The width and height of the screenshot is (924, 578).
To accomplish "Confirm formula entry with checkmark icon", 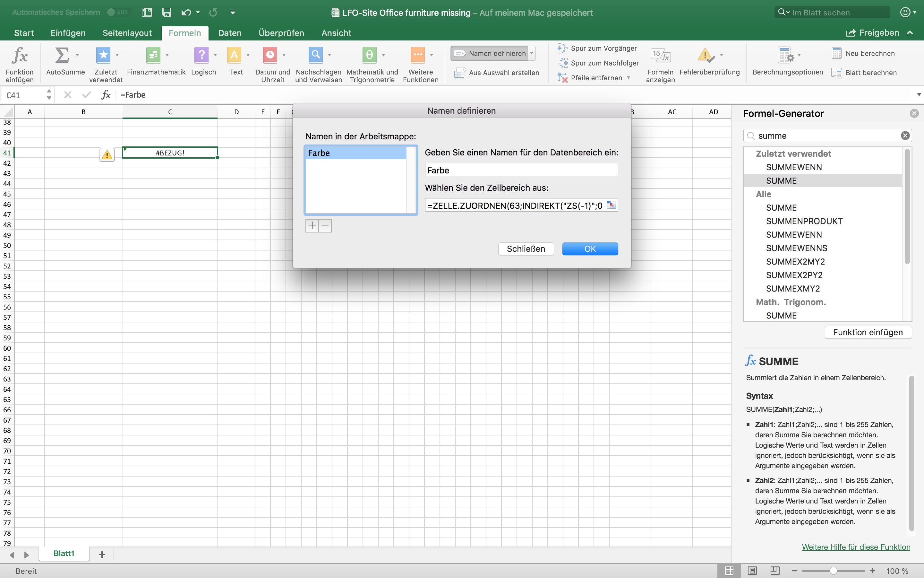I will pyautogui.click(x=86, y=94).
